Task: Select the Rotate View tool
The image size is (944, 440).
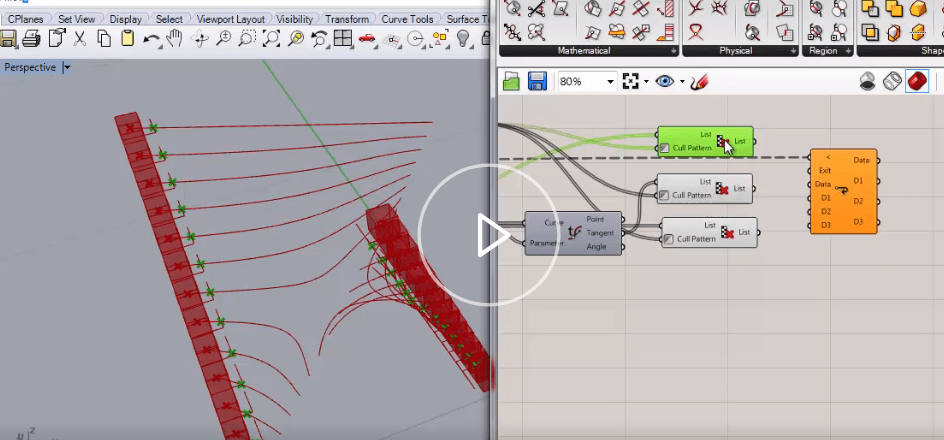Action: tap(199, 39)
